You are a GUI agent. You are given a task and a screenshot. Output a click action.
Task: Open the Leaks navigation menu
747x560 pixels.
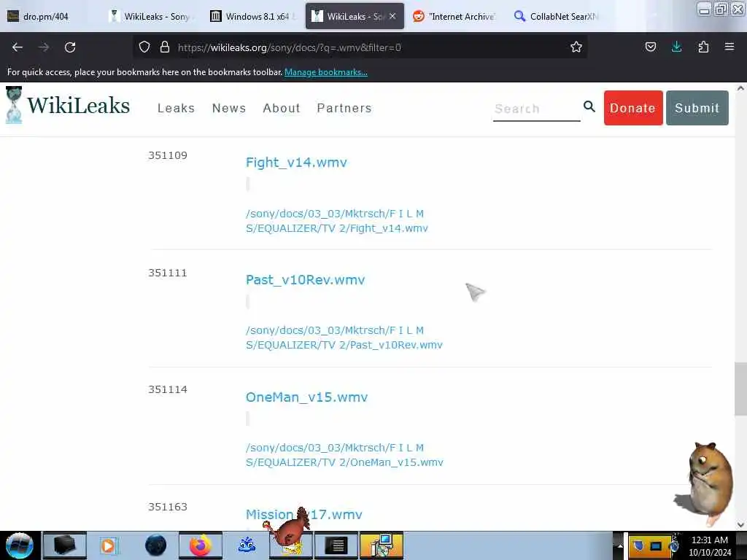[177, 108]
